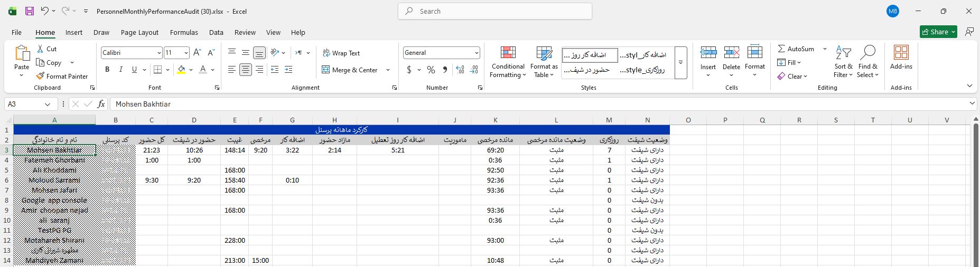The width and height of the screenshot is (980, 267).
Task: Open the Calibri font name dropdown
Action: (x=159, y=53)
